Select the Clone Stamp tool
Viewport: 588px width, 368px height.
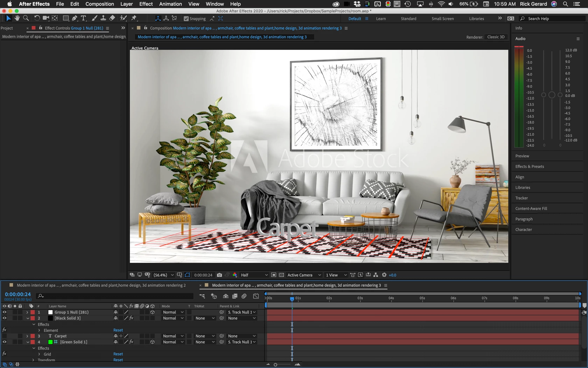(103, 18)
